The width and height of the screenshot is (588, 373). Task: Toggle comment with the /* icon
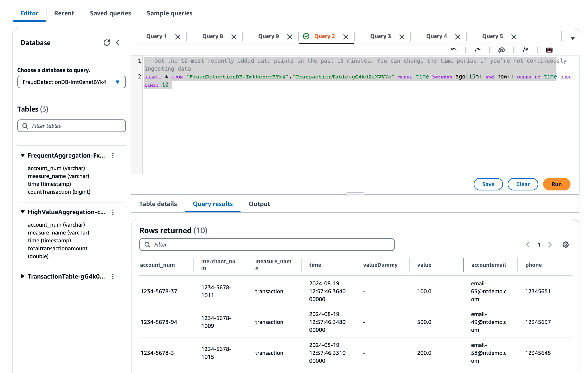coord(525,50)
